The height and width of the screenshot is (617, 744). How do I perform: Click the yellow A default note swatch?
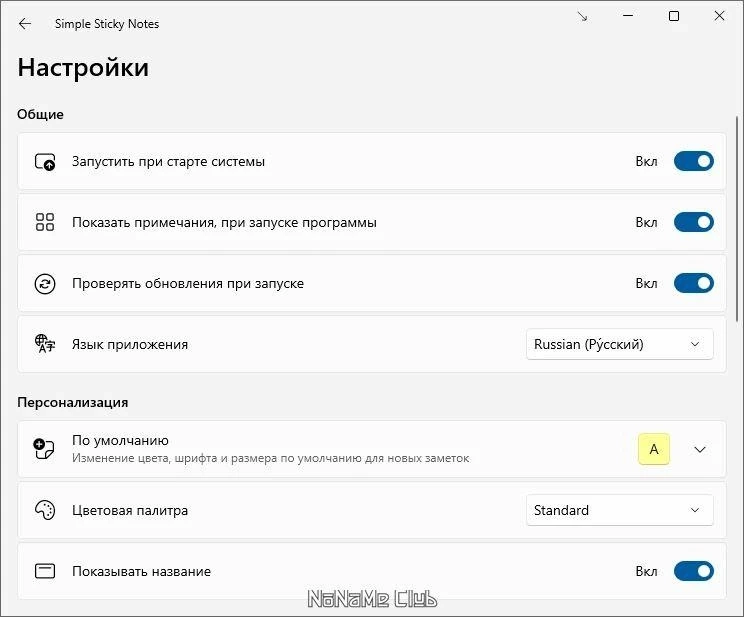pos(654,449)
